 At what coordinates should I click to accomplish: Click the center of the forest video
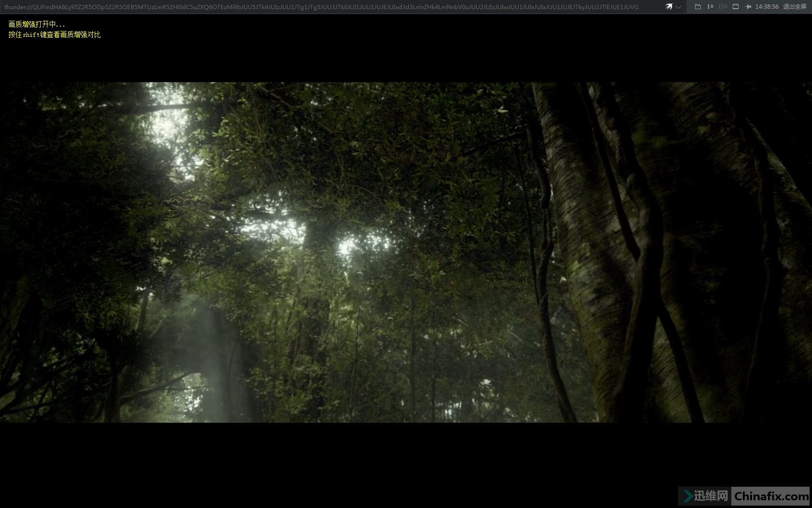pyautogui.click(x=406, y=252)
